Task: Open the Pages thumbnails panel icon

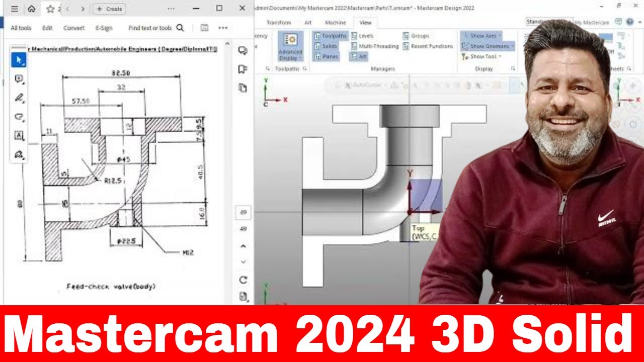Action: 243,88
